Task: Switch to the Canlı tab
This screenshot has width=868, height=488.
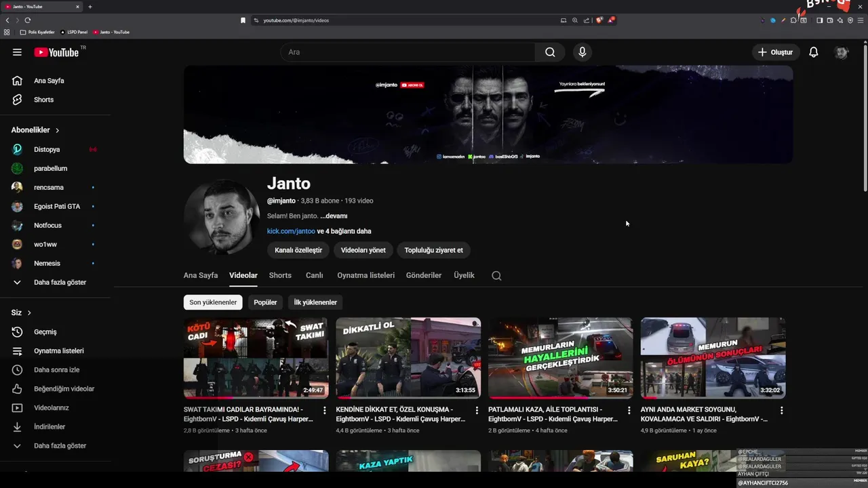Action: 314,276
